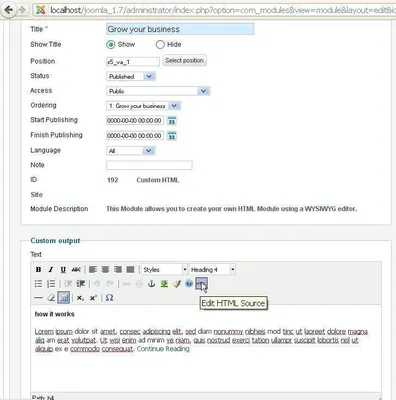The width and height of the screenshot is (396, 400).
Task: Open the Edit HTML Source tool
Action: point(201,284)
